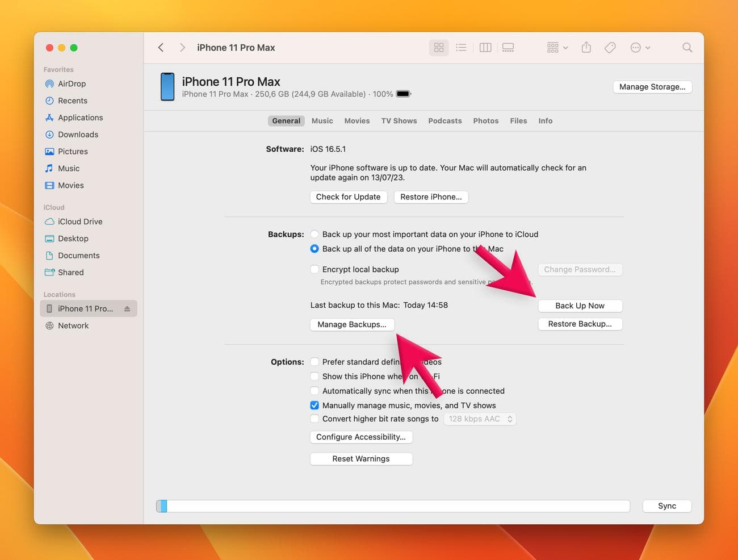
Task: Click the storage usage bar
Action: click(393, 506)
